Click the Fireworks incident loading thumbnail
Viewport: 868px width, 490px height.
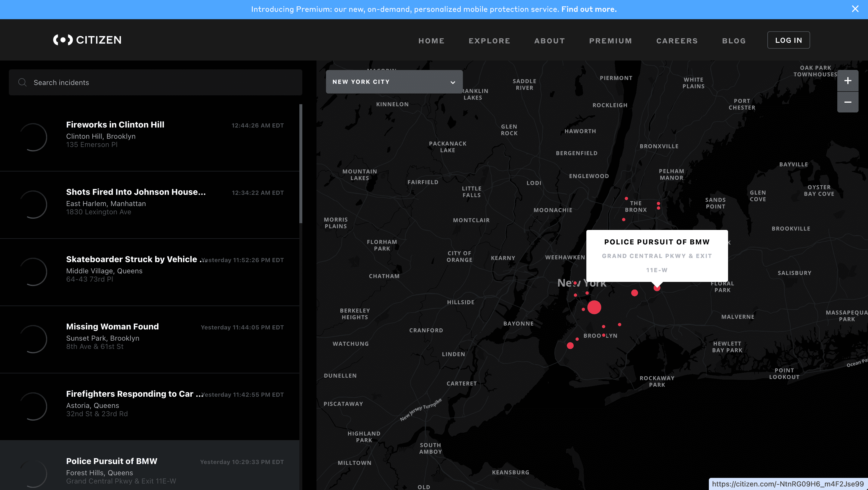[x=33, y=137]
